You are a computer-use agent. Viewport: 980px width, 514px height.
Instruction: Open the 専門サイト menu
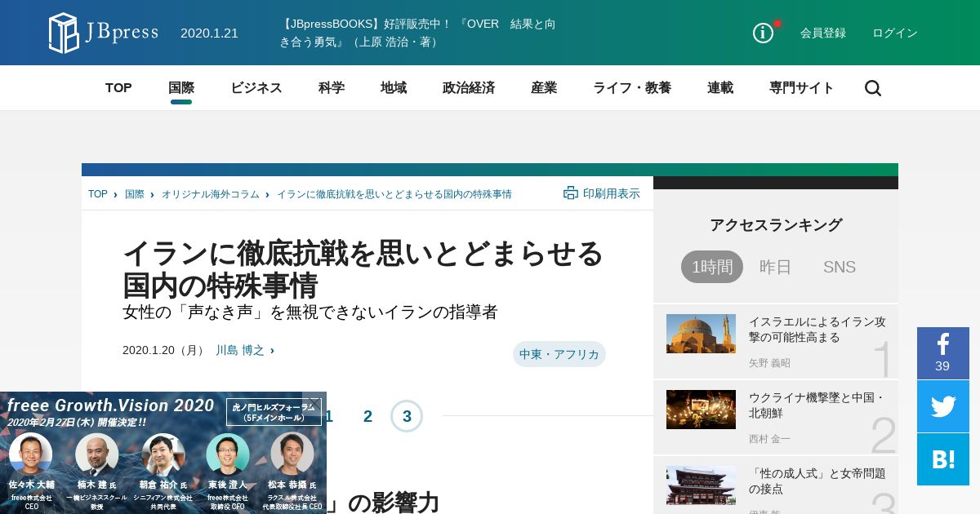802,88
